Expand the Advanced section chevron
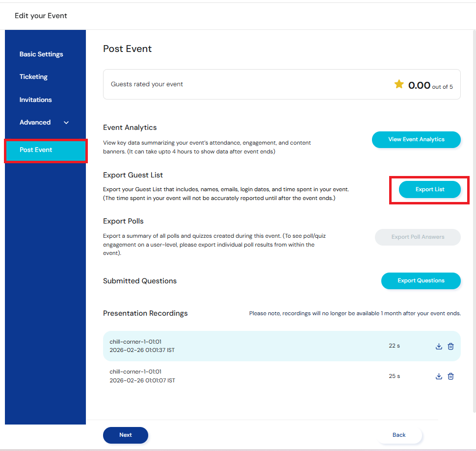 [x=66, y=123]
